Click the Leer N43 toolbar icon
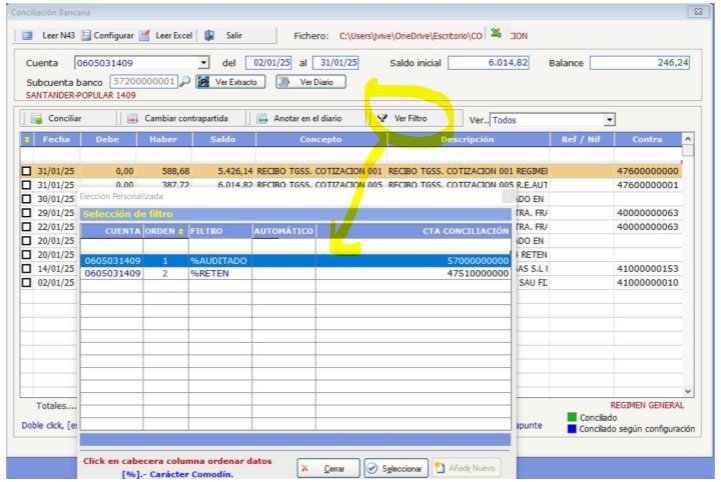 point(29,35)
